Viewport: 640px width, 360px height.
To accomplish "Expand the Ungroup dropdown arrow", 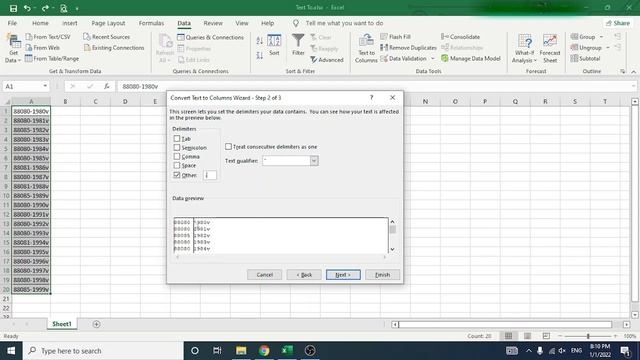I will coord(608,48).
